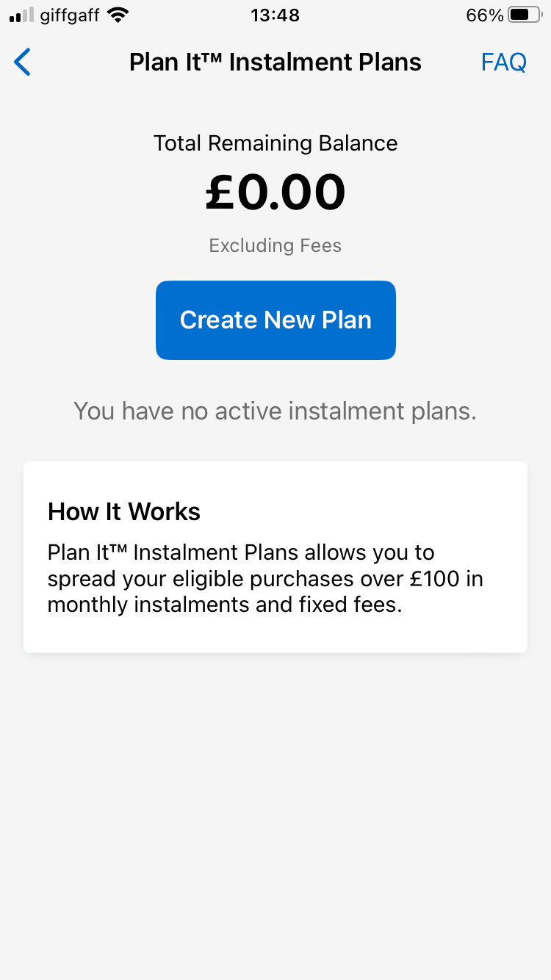Tap the Plan It™ Instalment Plans page title
Viewport: 551px width, 980px height.
(x=275, y=62)
